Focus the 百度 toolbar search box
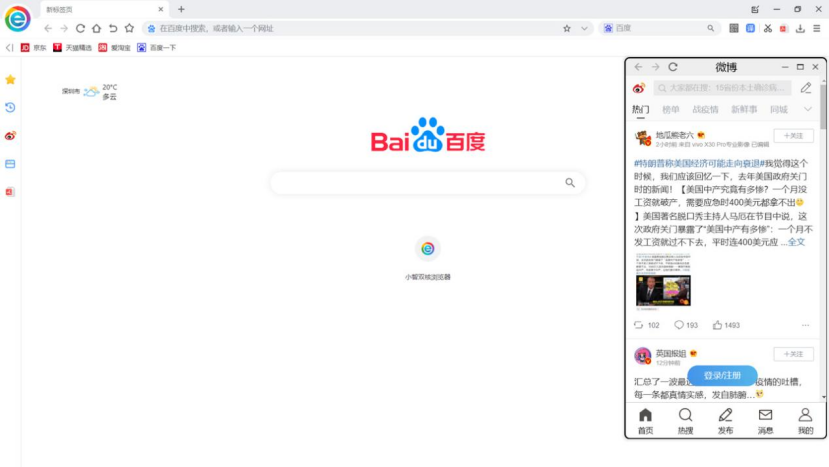The width and height of the screenshot is (829, 467). click(x=658, y=29)
